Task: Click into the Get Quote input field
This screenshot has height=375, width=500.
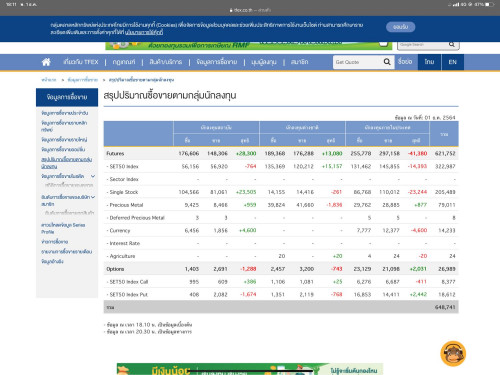Action: [x=358, y=62]
